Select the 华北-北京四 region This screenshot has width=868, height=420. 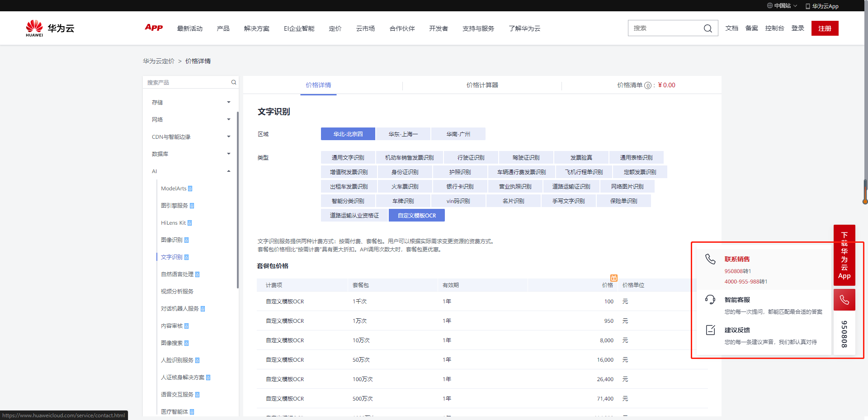coord(348,134)
